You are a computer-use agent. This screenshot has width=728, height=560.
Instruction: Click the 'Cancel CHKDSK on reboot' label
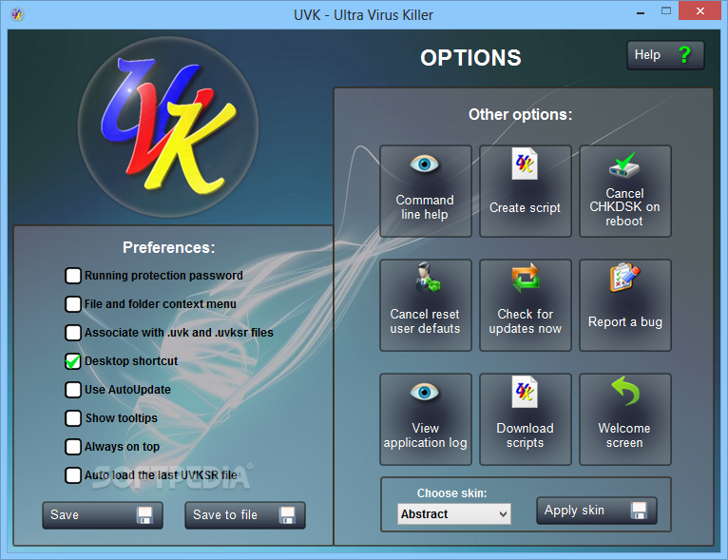coord(624,207)
